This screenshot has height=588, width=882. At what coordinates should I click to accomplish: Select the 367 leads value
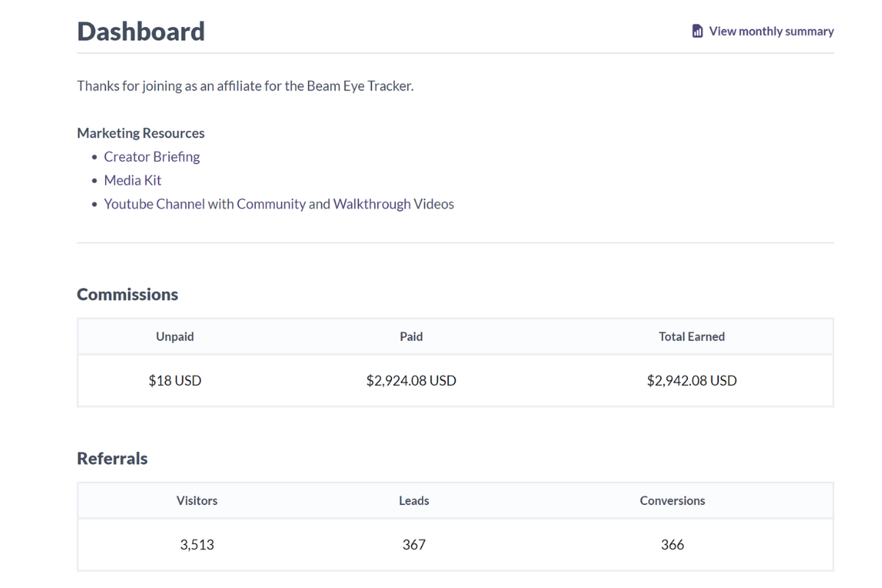click(414, 545)
